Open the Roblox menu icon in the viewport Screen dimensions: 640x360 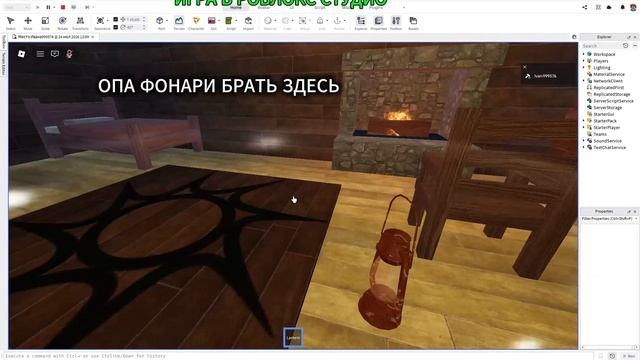click(22, 54)
